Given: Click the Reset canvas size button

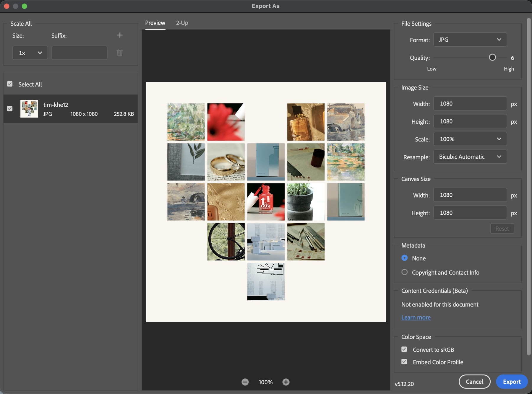Looking at the screenshot, I should (x=502, y=229).
